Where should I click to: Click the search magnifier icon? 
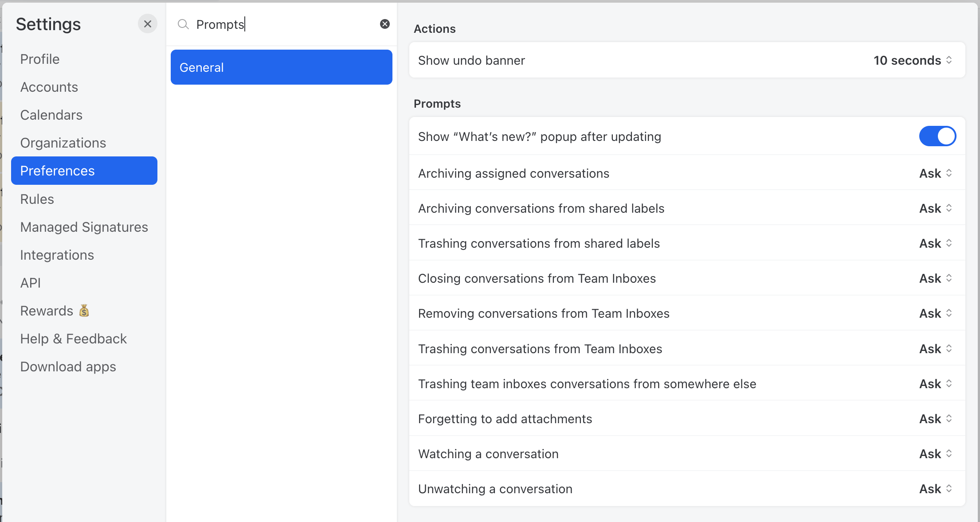tap(183, 24)
